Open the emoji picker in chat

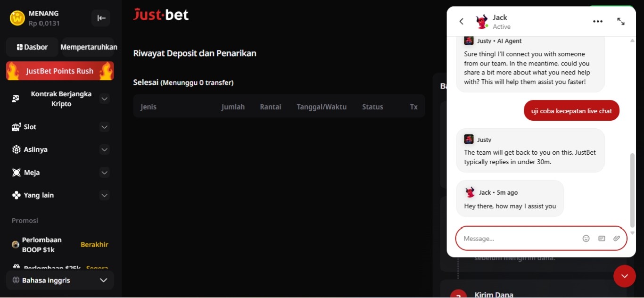[586, 239]
